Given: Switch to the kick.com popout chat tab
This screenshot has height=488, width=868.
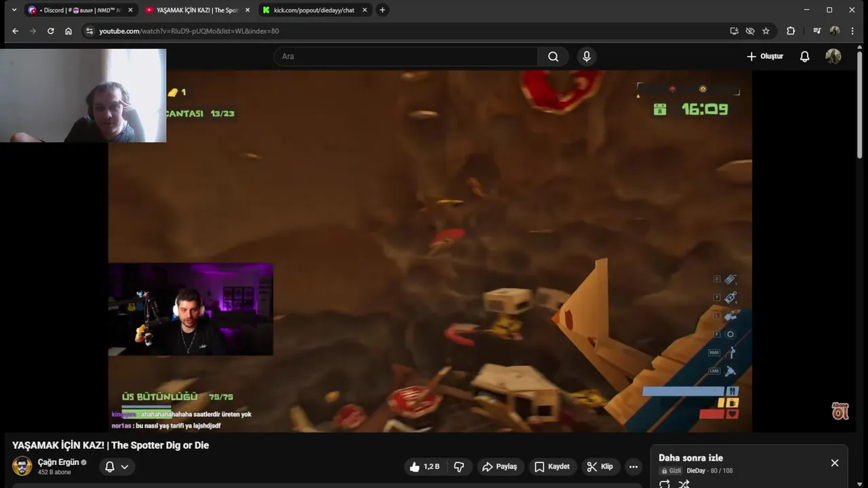Looking at the screenshot, I should point(314,10).
